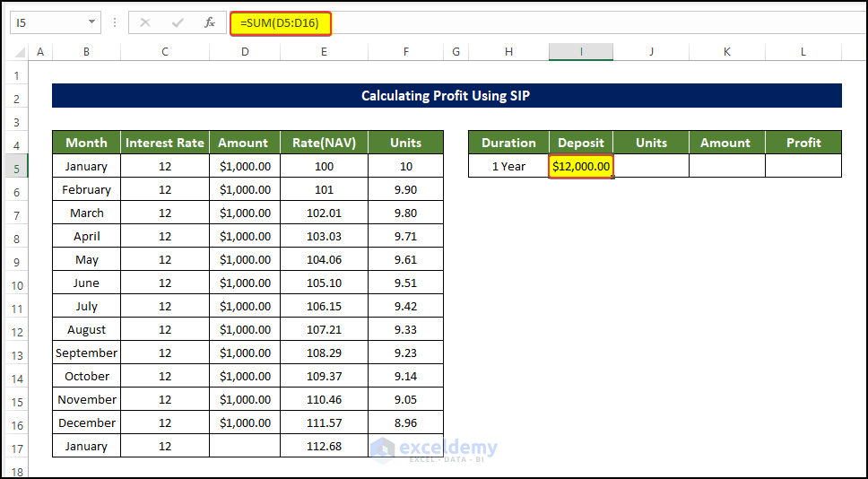Select column I header
The image size is (868, 479).
point(581,52)
